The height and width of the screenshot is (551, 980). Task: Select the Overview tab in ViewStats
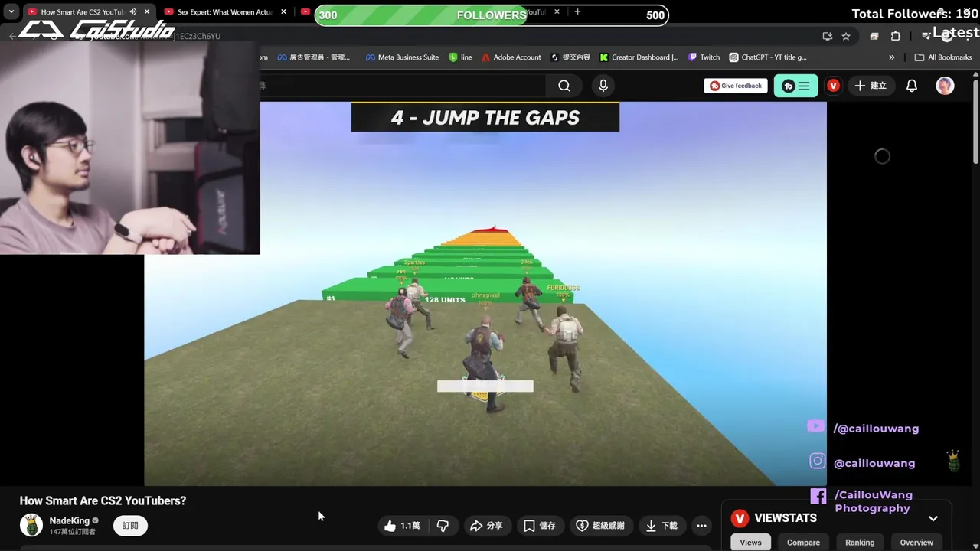[916, 543]
